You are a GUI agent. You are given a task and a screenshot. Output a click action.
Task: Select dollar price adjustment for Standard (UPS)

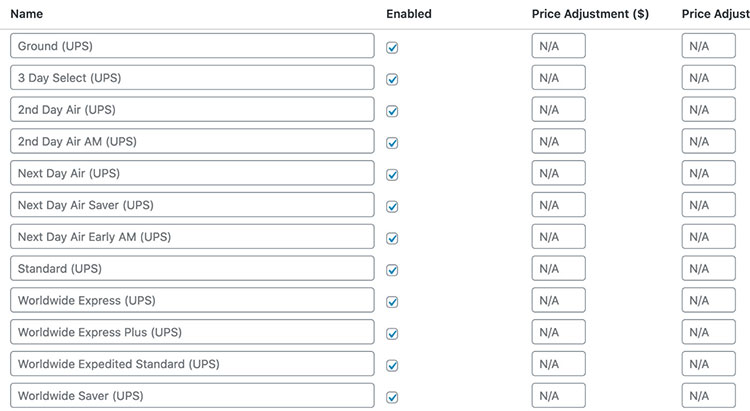click(x=558, y=269)
